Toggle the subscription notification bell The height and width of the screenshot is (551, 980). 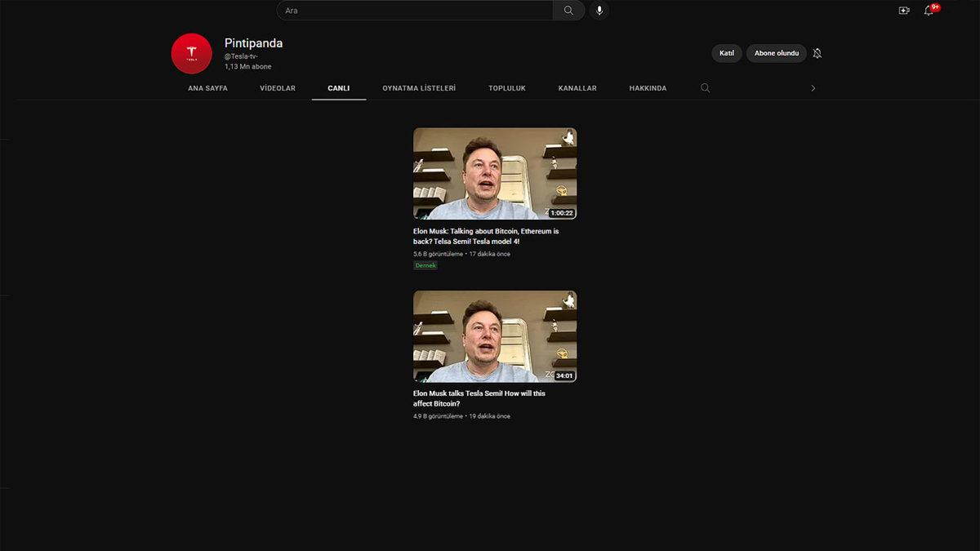[817, 52]
